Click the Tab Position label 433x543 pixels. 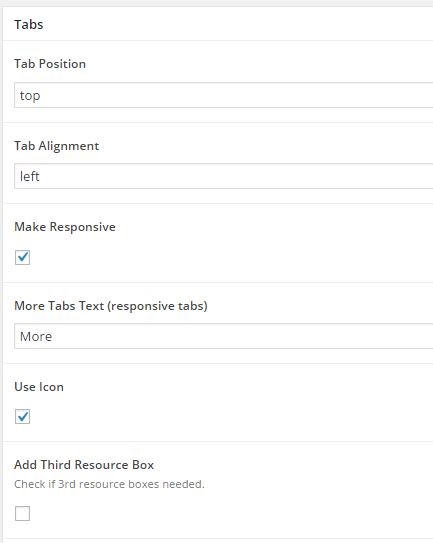[50, 64]
